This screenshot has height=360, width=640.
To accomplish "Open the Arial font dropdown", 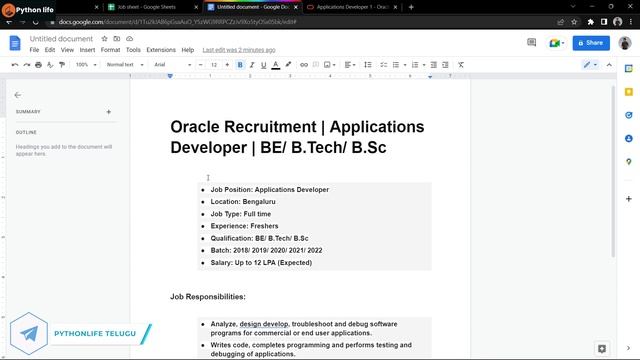I will tap(172, 65).
